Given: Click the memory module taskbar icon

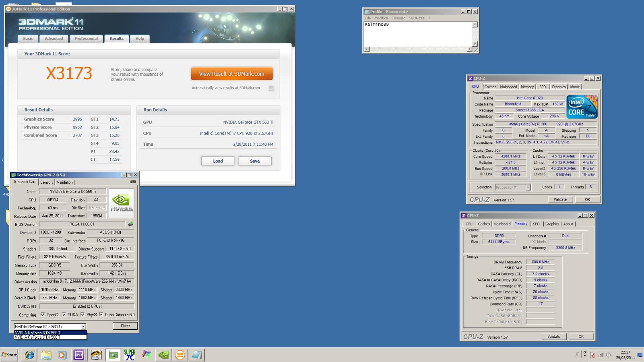Looking at the screenshot, I should coord(96,355).
